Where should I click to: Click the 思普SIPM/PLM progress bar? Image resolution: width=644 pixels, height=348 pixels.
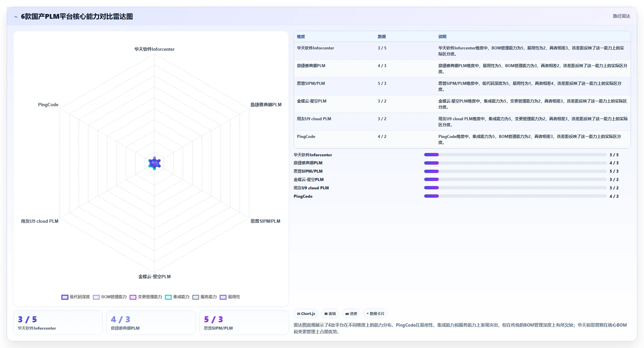click(x=515, y=171)
